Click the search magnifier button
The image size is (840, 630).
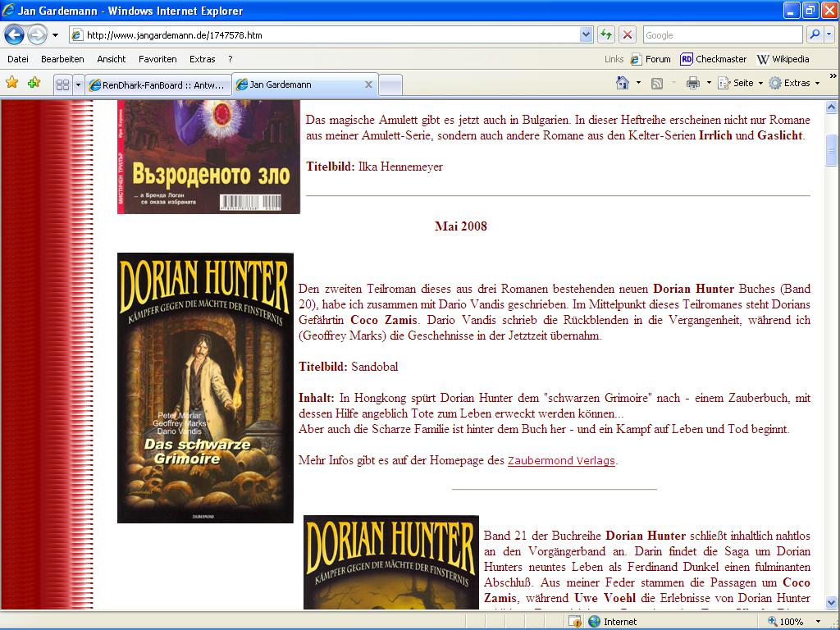(x=815, y=34)
